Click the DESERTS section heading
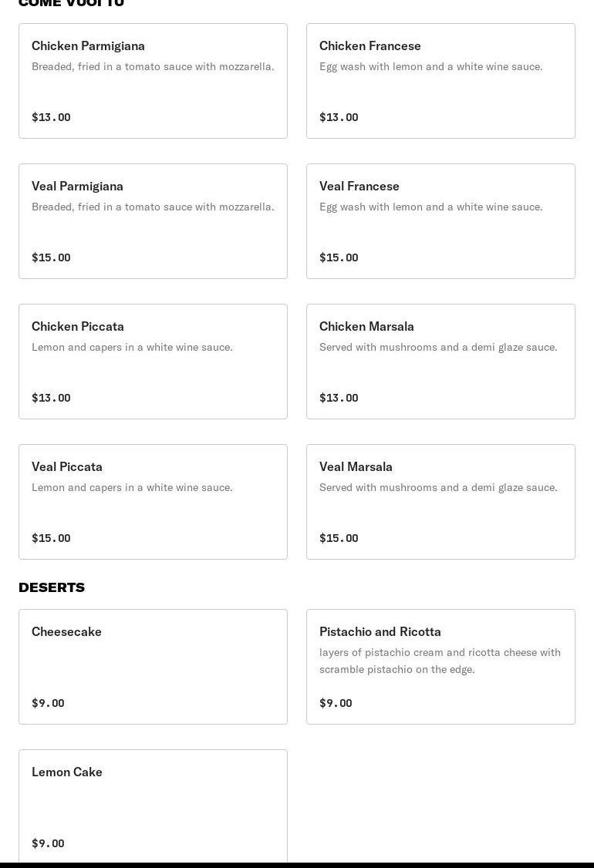The height and width of the screenshot is (868, 594). click(52, 587)
